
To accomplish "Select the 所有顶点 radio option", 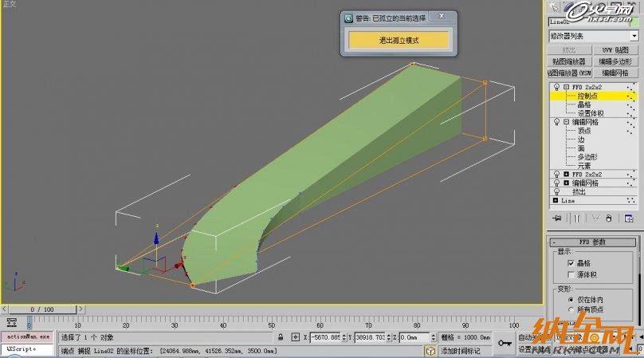I will 570,309.
